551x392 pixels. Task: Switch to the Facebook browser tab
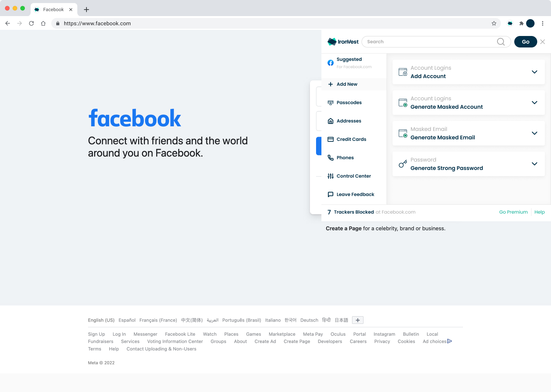point(54,10)
